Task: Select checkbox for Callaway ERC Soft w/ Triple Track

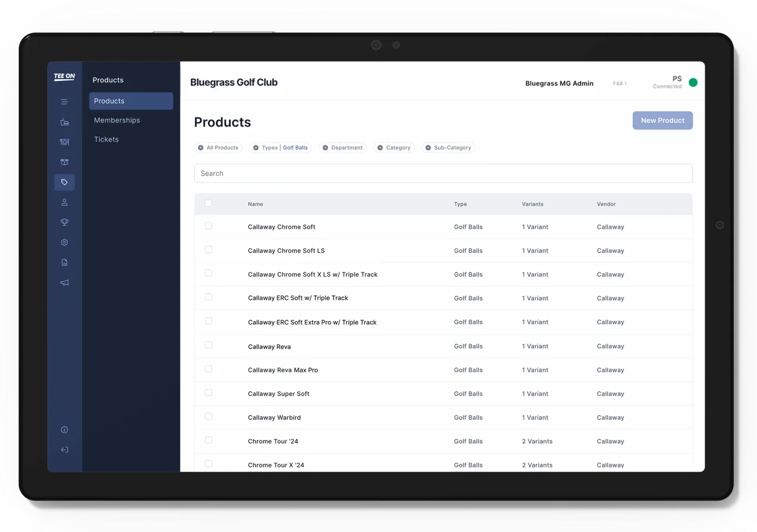Action: tap(208, 297)
